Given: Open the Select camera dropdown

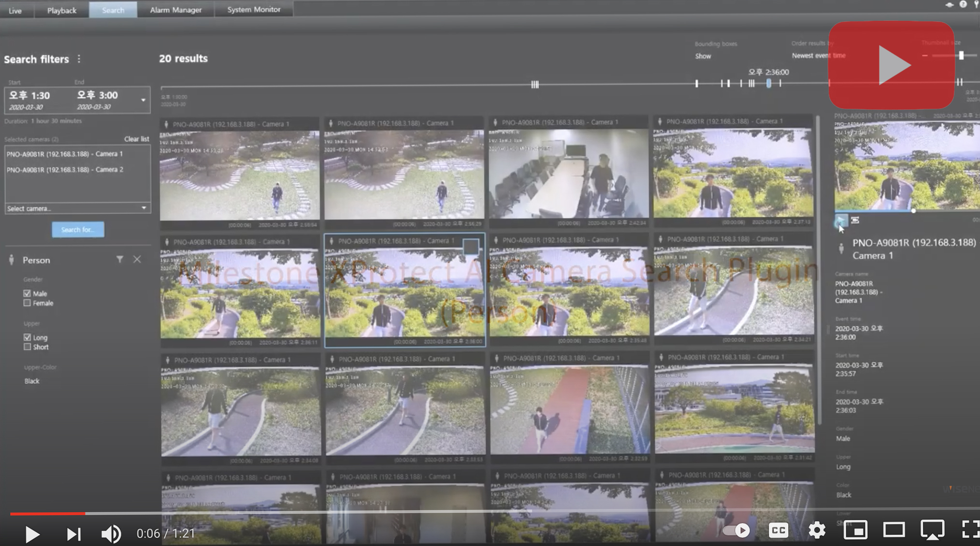Looking at the screenshot, I should click(77, 208).
